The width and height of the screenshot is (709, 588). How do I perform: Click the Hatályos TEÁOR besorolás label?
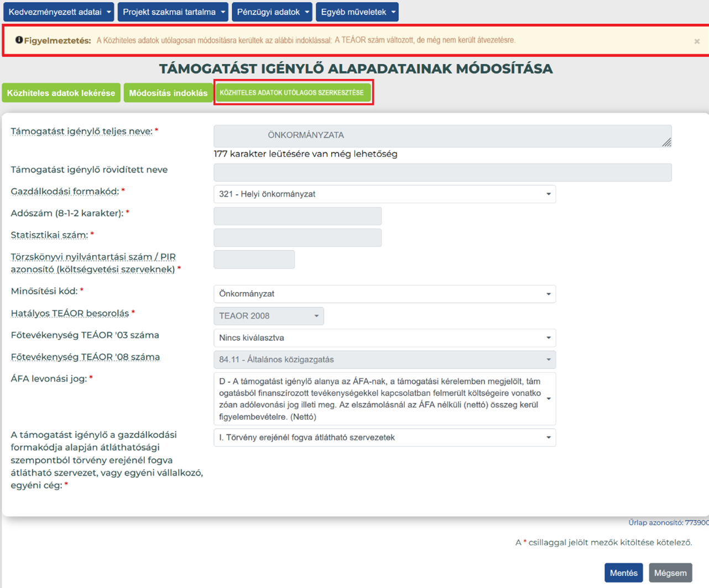click(70, 313)
